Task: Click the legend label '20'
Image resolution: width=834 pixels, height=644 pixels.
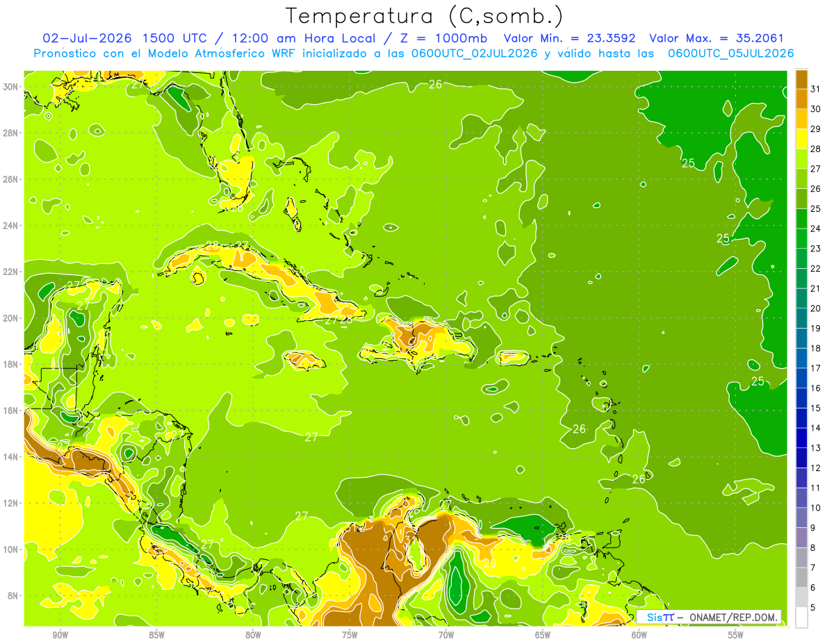Action: pos(816,308)
